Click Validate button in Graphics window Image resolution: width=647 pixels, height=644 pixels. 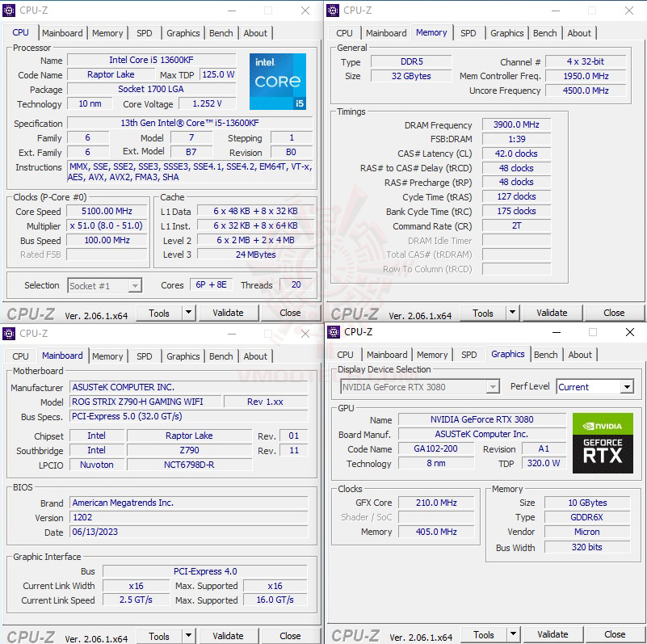click(553, 634)
